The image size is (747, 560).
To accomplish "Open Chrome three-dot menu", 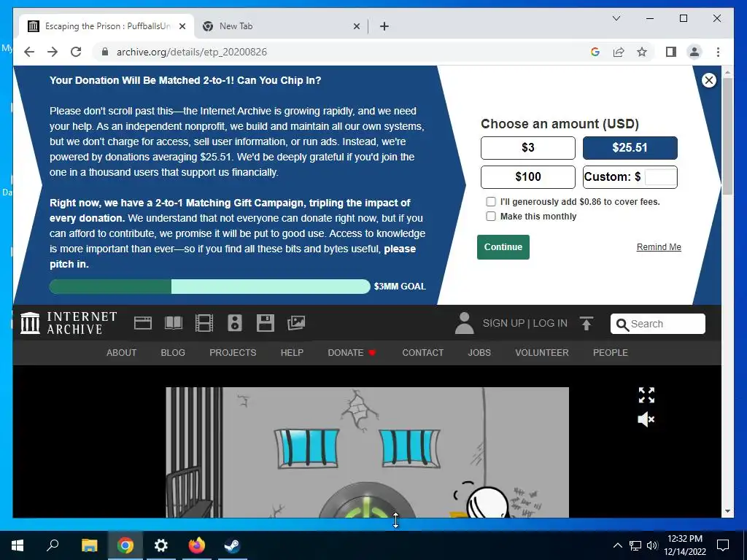I will pos(718,52).
